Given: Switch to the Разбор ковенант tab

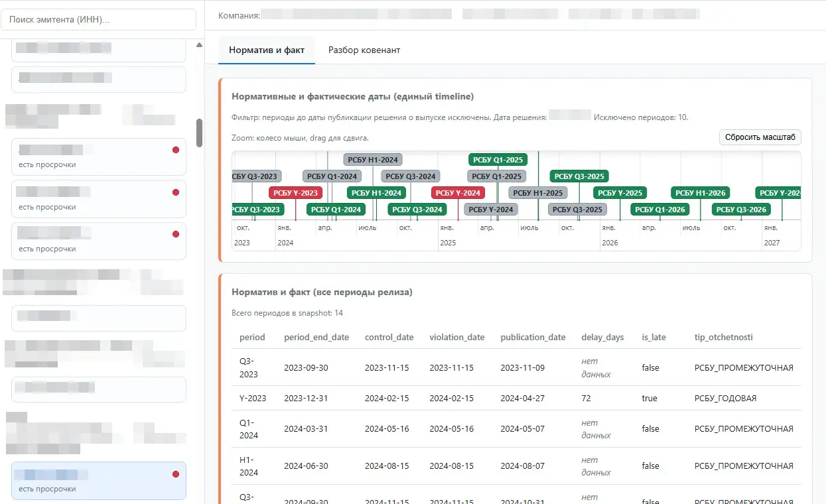Looking at the screenshot, I should pos(364,50).
